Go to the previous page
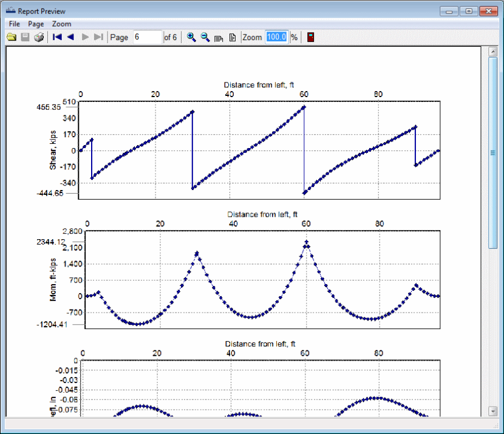This screenshot has height=434, width=504. pyautogui.click(x=70, y=37)
